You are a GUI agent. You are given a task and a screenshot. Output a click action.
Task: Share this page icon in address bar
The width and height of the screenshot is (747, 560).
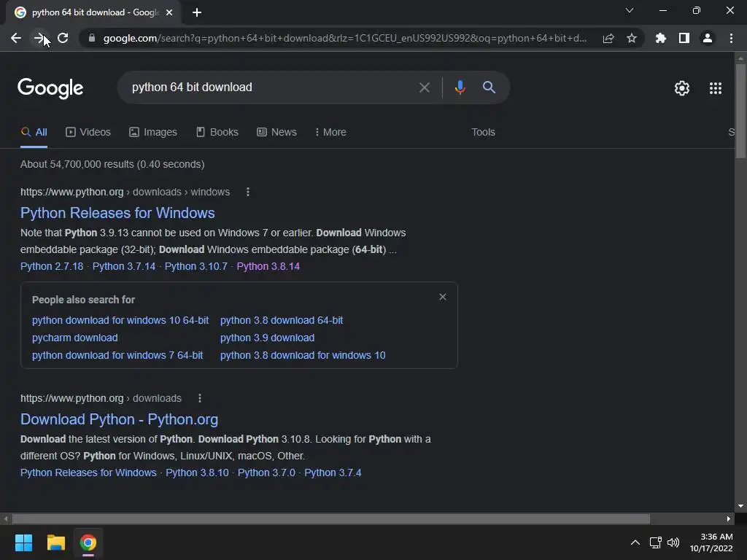tap(608, 38)
